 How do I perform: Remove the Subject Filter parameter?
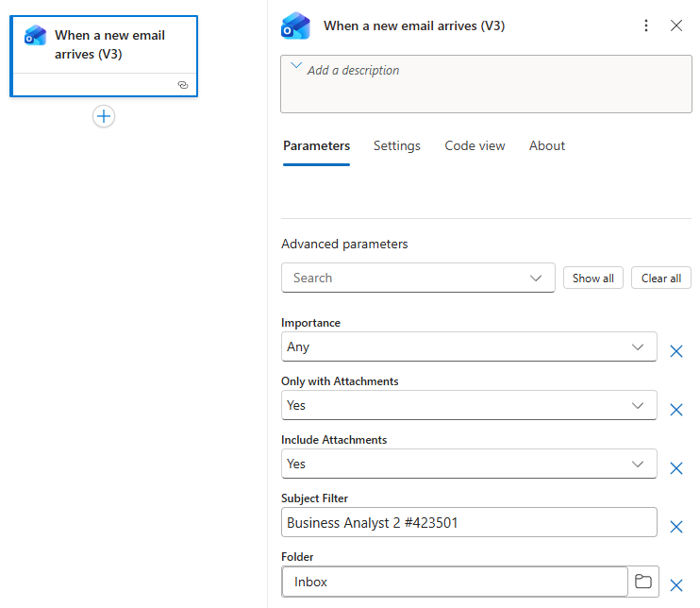click(676, 527)
